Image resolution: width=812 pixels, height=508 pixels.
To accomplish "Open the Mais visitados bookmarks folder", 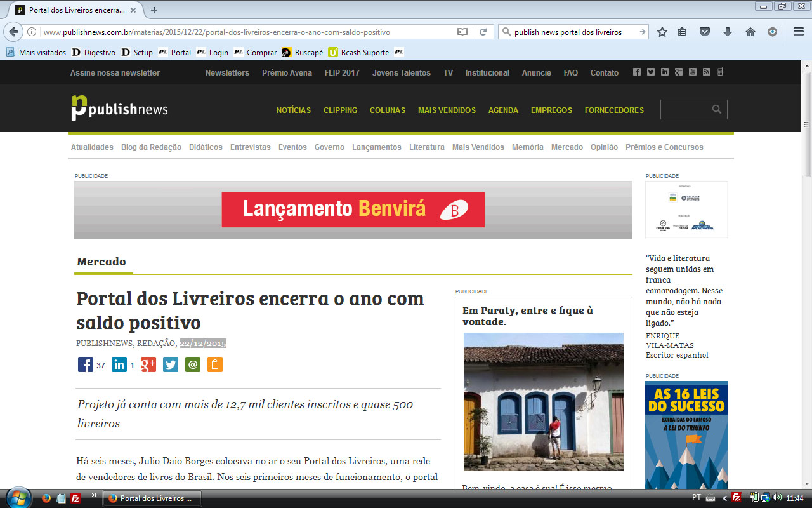I will coord(36,53).
